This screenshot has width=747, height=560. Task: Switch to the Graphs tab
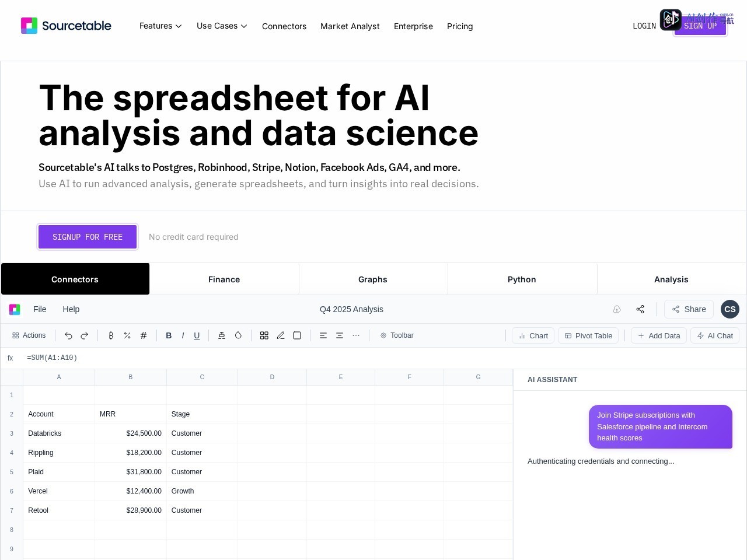point(373,279)
